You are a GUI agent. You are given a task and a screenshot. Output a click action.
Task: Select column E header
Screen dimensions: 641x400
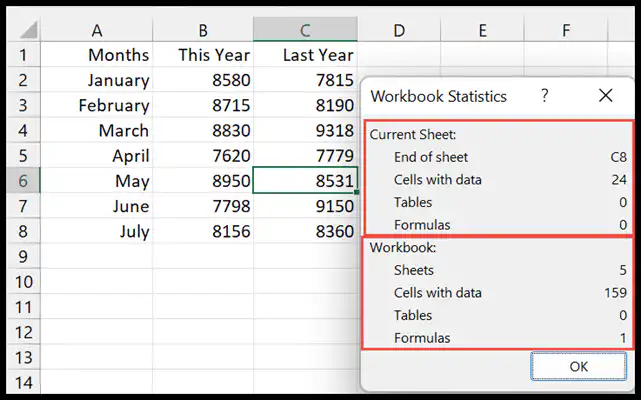coord(482,30)
